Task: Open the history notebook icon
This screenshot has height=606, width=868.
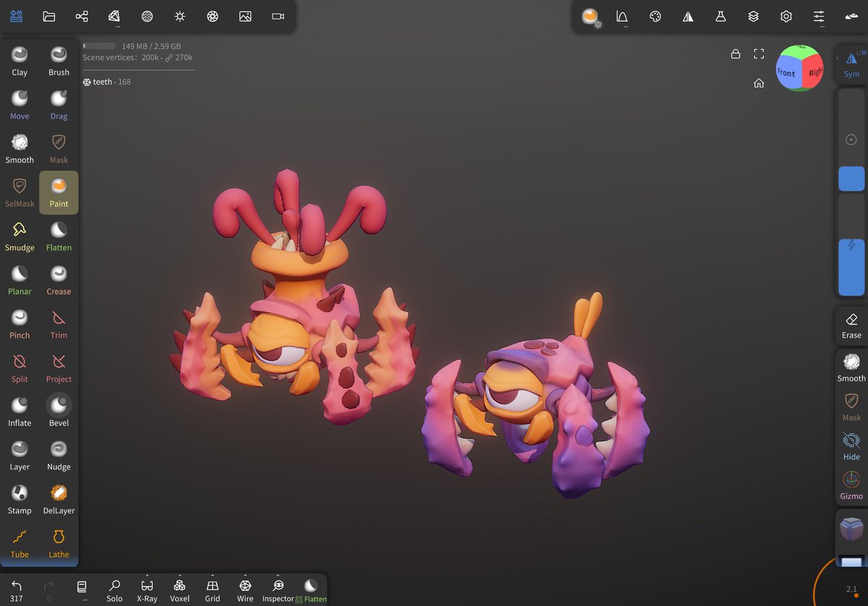Action: (82, 587)
